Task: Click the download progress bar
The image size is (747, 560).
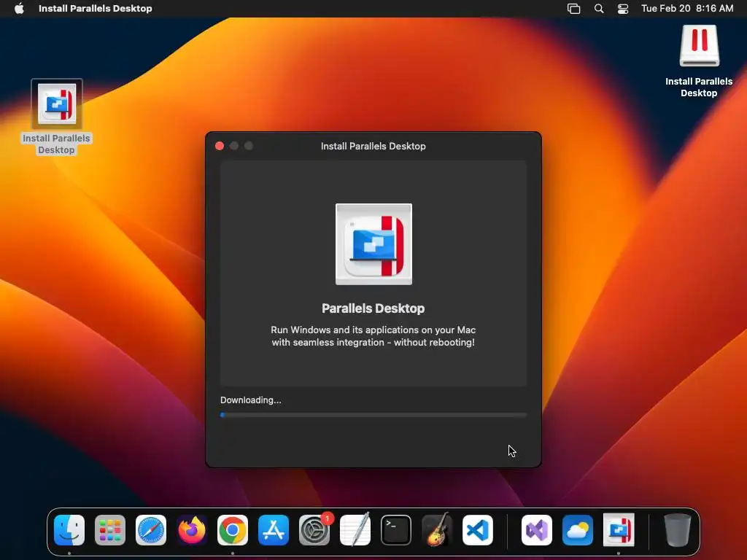Action: coord(373,415)
